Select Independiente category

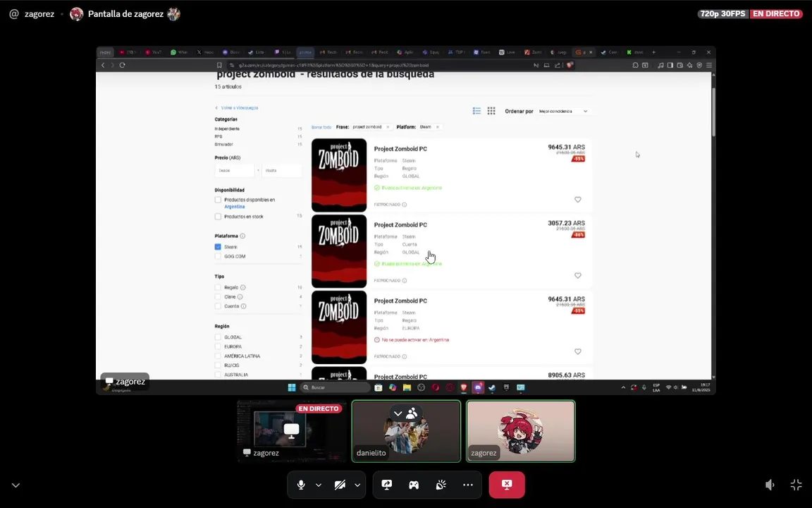tap(228, 128)
